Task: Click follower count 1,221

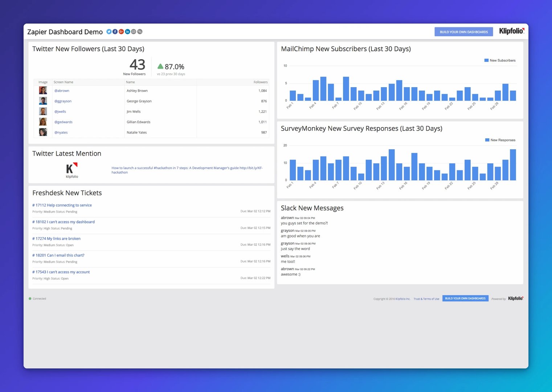Action: pos(262,112)
